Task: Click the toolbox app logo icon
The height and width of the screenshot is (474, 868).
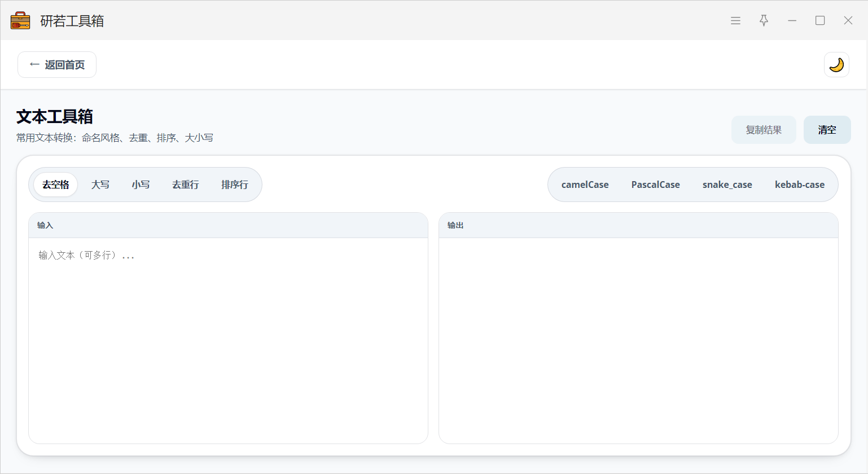Action: coord(20,21)
